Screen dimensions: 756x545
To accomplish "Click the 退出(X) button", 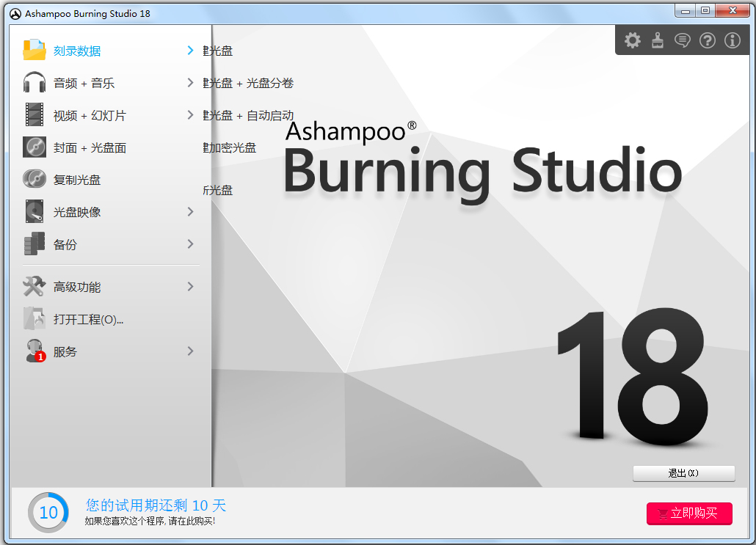I will point(683,473).
